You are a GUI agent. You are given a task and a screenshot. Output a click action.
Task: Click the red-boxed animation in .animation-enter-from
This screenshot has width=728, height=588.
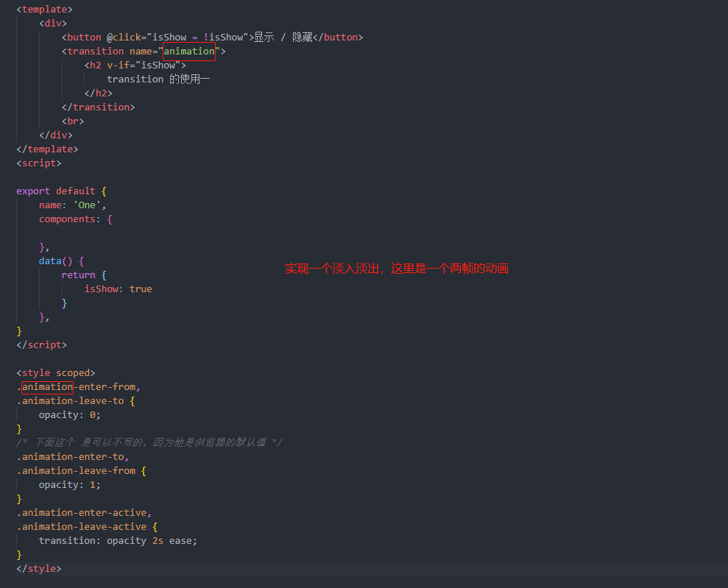pyautogui.click(x=47, y=387)
